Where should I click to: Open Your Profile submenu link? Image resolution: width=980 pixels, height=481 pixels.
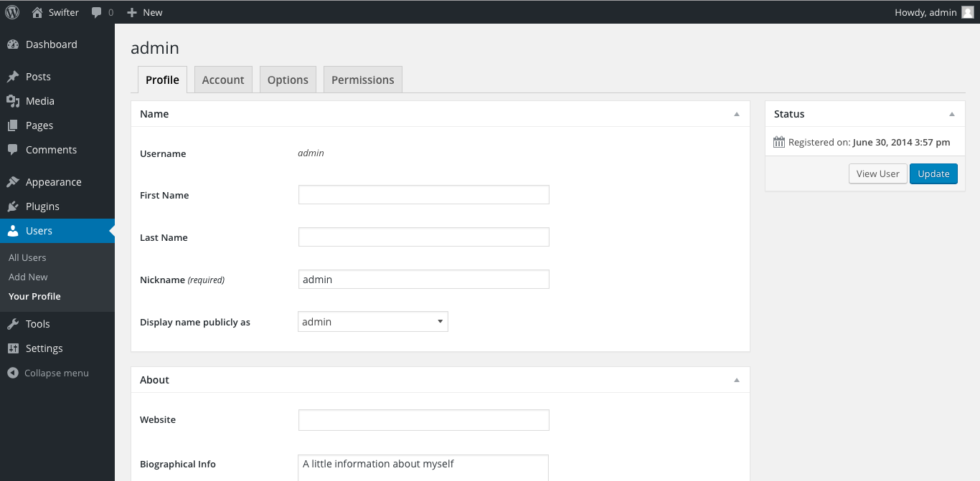34,296
